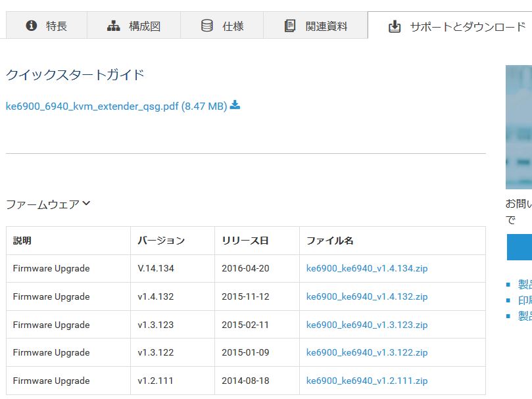Click the document icon on 関連資料 tab
Screen dimensions: 532x399
(x=290, y=26)
